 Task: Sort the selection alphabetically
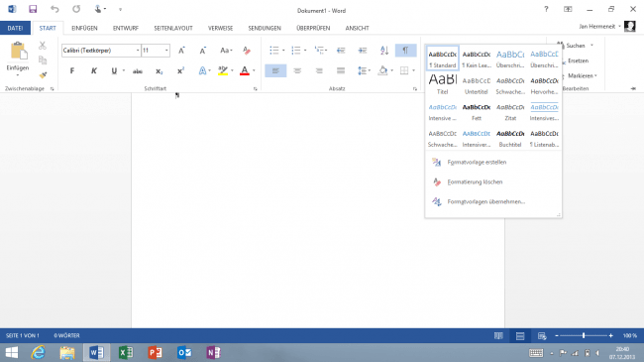coord(384,51)
